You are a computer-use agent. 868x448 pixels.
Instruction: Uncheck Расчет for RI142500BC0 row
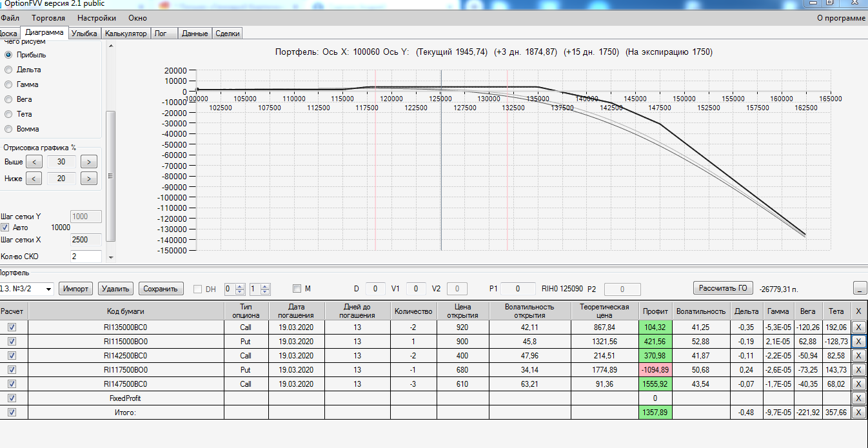point(12,356)
